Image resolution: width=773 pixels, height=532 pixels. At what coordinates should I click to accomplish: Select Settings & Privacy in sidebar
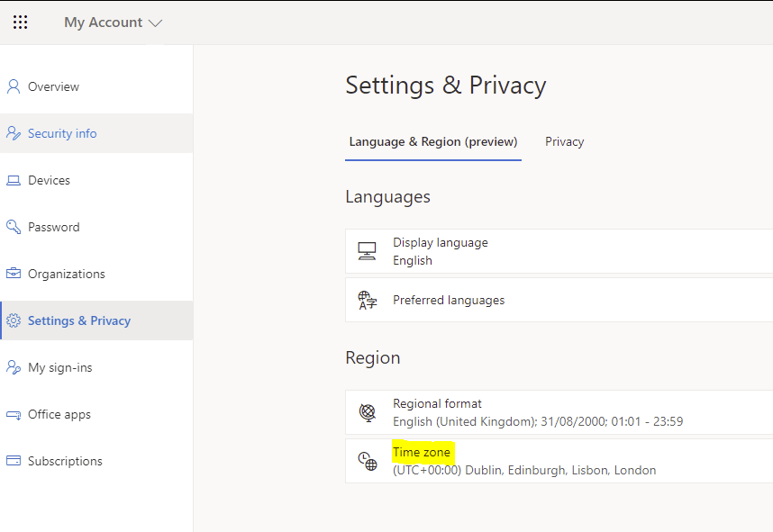pos(96,320)
